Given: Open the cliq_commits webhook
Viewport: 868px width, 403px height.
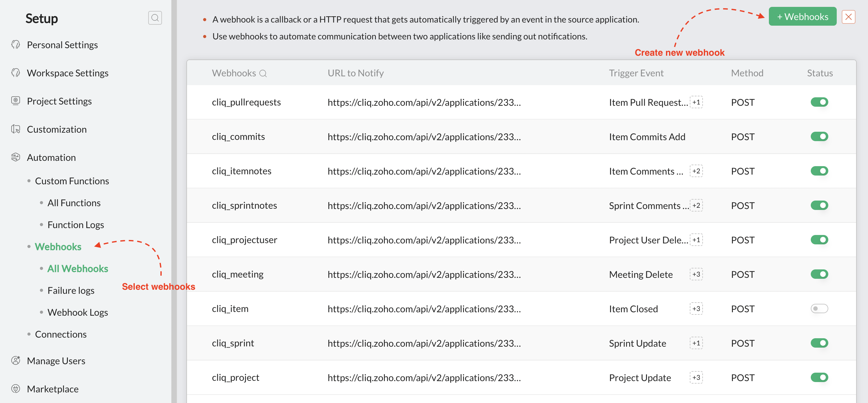Looking at the screenshot, I should [x=238, y=137].
